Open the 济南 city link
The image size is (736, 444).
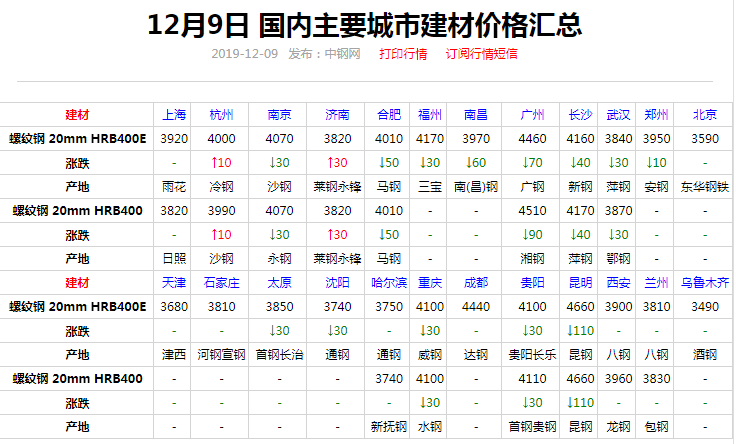(x=337, y=115)
